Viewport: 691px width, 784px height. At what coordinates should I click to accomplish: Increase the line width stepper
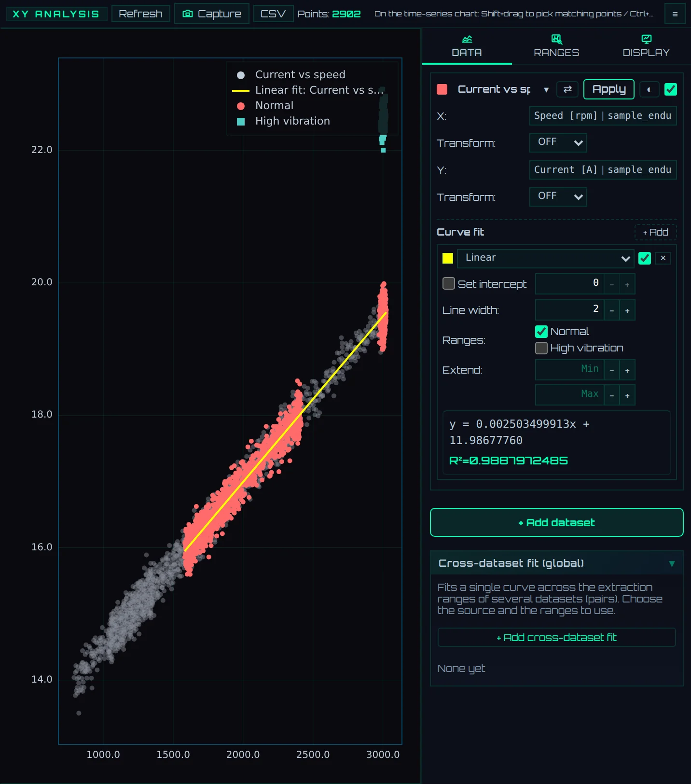pos(627,310)
